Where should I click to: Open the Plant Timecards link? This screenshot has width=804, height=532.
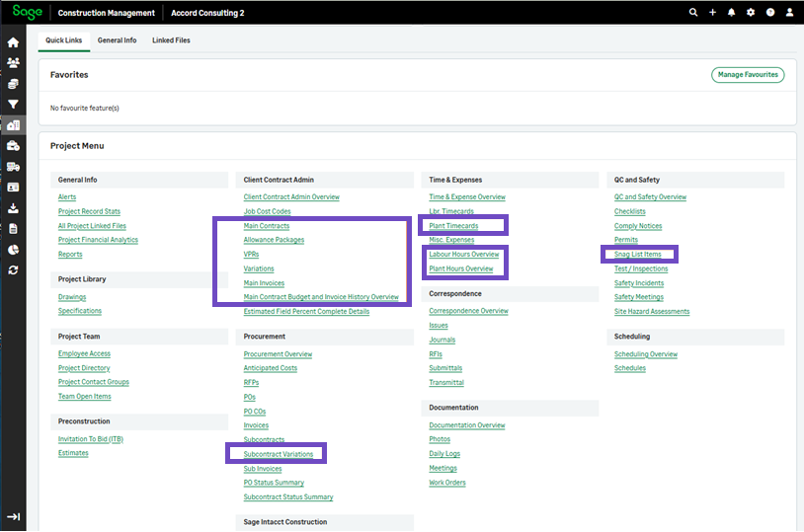[x=453, y=226]
